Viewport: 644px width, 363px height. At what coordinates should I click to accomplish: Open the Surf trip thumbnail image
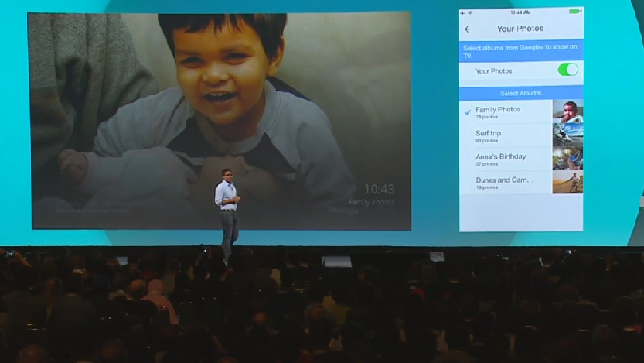[567, 135]
